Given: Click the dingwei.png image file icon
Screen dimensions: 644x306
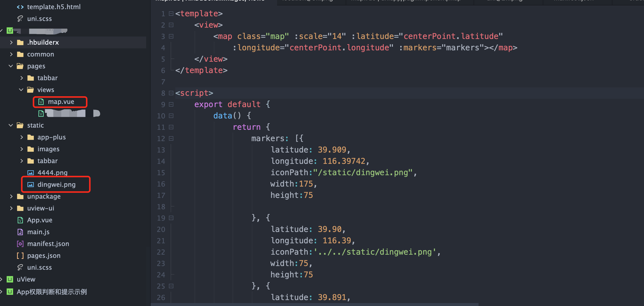Looking at the screenshot, I should click(x=31, y=185).
